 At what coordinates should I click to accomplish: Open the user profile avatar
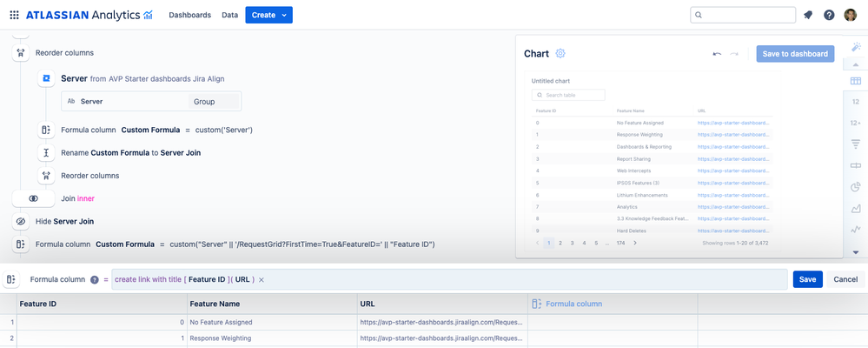click(851, 15)
